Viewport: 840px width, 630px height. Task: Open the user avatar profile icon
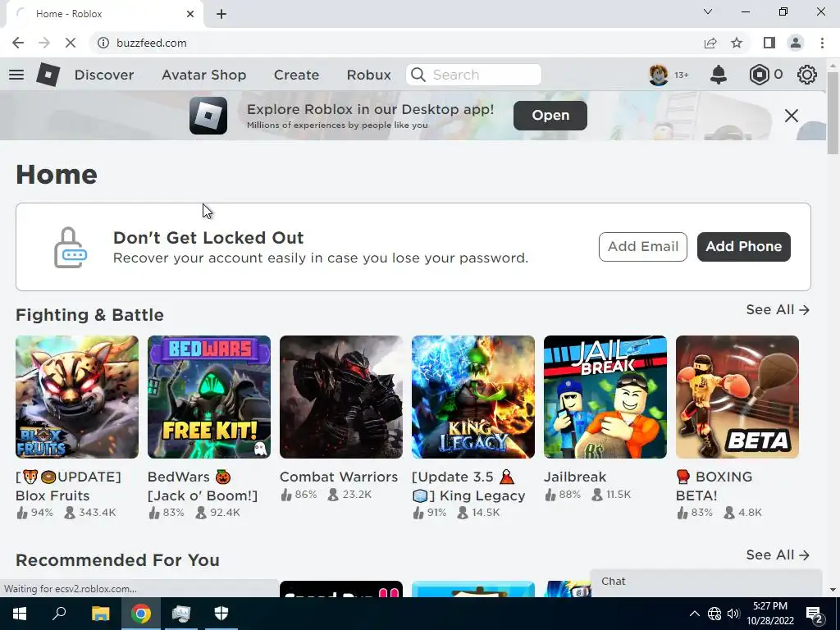click(x=659, y=75)
